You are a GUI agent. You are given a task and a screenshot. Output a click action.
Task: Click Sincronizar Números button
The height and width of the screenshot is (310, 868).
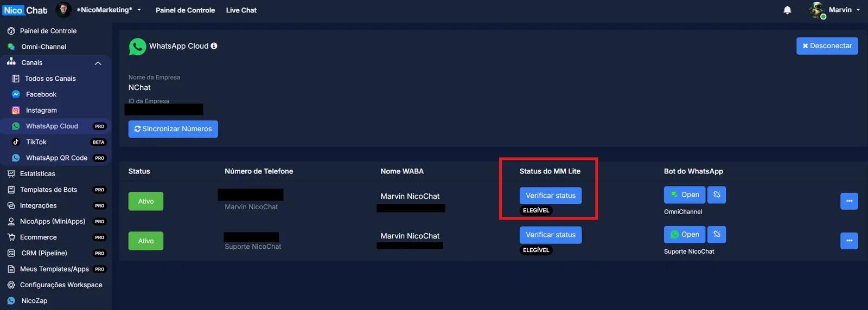[x=173, y=129]
